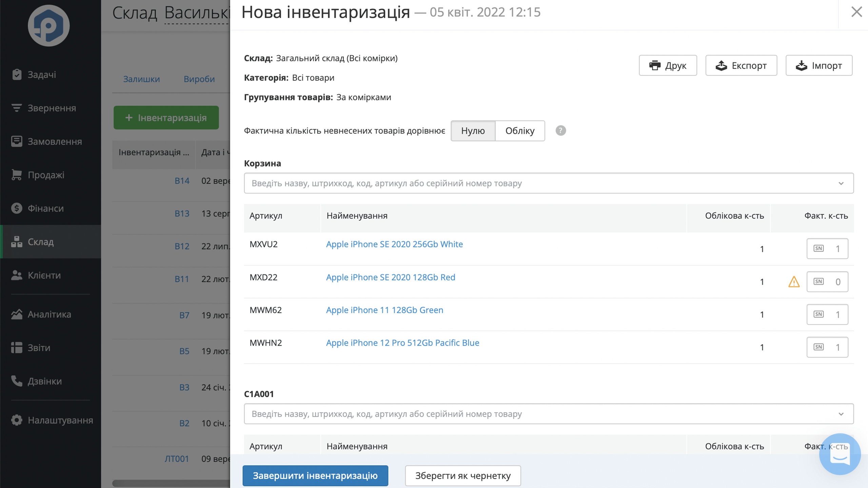The width and height of the screenshot is (868, 488).
Task: Open the Налаштування gear icon
Action: pyautogui.click(x=17, y=420)
